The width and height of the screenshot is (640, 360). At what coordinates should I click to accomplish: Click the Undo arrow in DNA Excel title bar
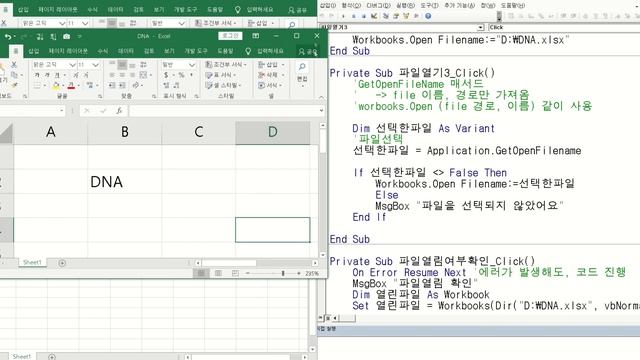pos(8,37)
